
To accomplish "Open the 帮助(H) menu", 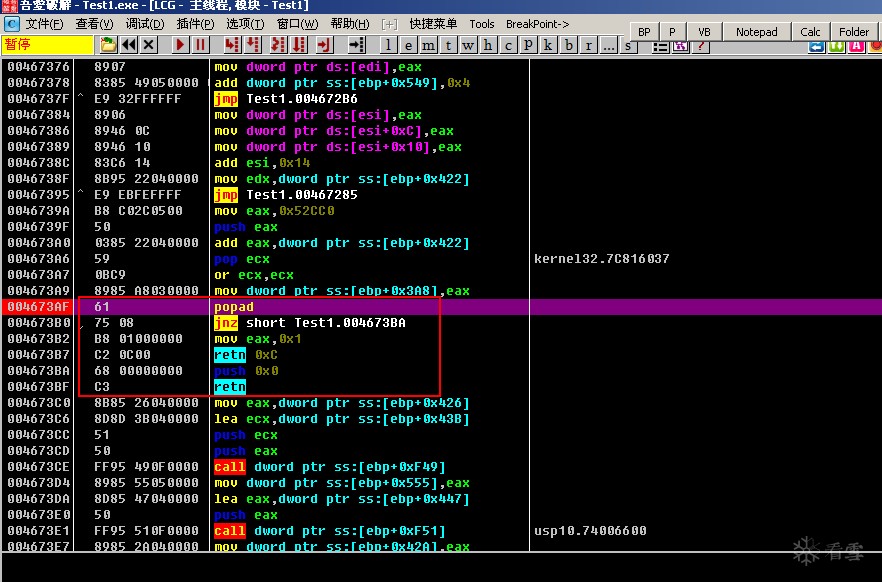I will click(350, 24).
